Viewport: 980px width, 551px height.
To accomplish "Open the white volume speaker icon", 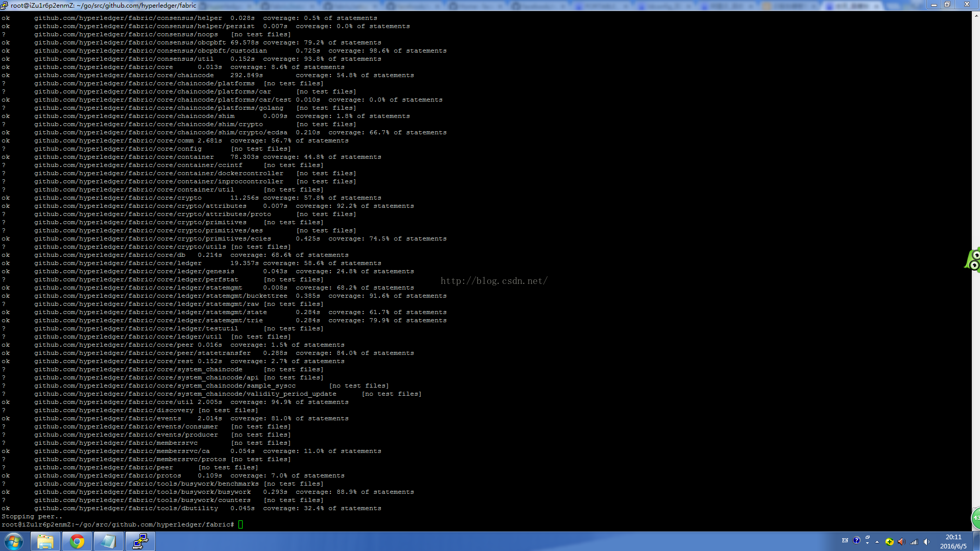I will (x=926, y=542).
